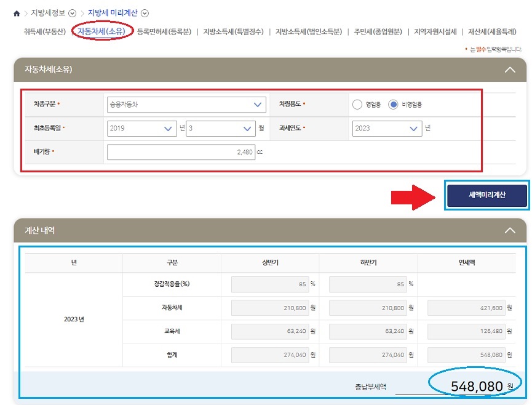The width and height of the screenshot is (532, 405).
Task: Click the 총납부세액 total 548,080
Action: tap(477, 387)
